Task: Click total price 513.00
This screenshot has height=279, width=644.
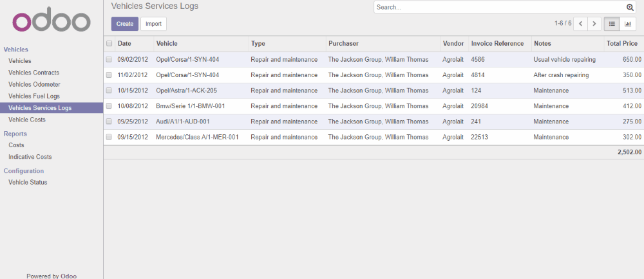Action: point(632,91)
